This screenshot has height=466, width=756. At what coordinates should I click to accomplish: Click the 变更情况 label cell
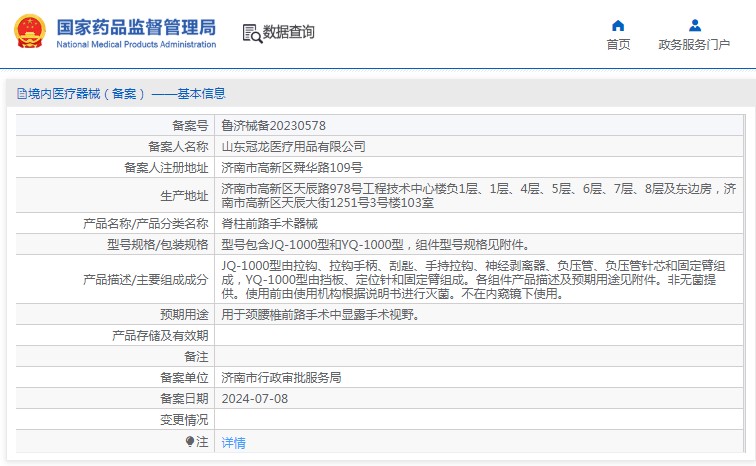116,420
